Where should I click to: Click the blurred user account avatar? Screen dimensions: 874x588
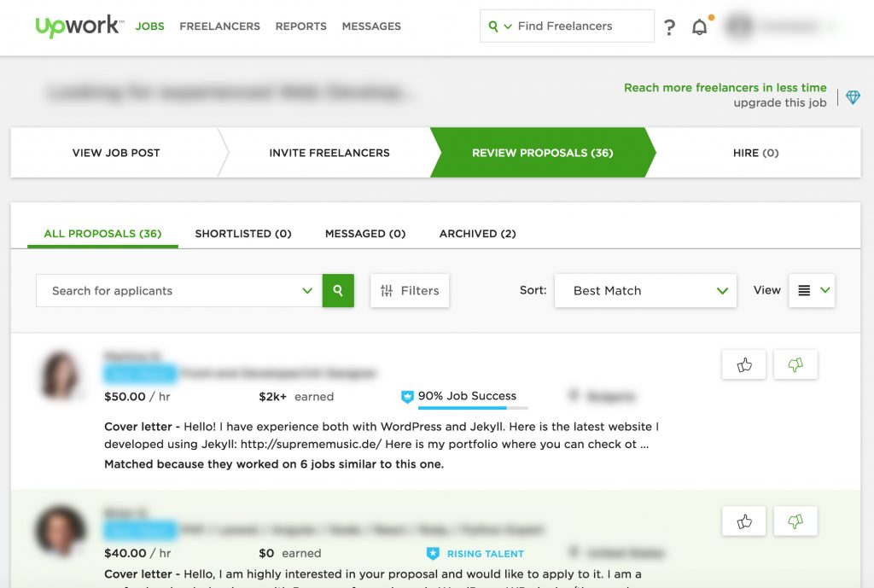click(740, 26)
